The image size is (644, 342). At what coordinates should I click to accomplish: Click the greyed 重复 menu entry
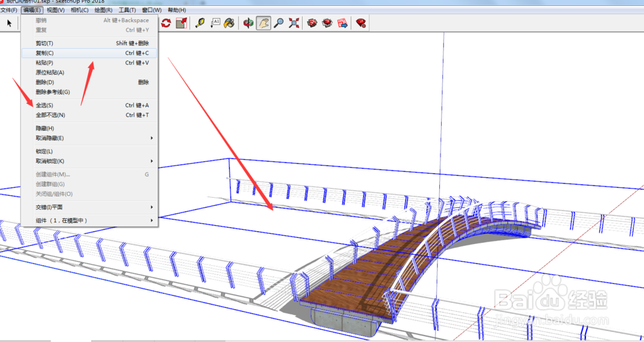90,30
